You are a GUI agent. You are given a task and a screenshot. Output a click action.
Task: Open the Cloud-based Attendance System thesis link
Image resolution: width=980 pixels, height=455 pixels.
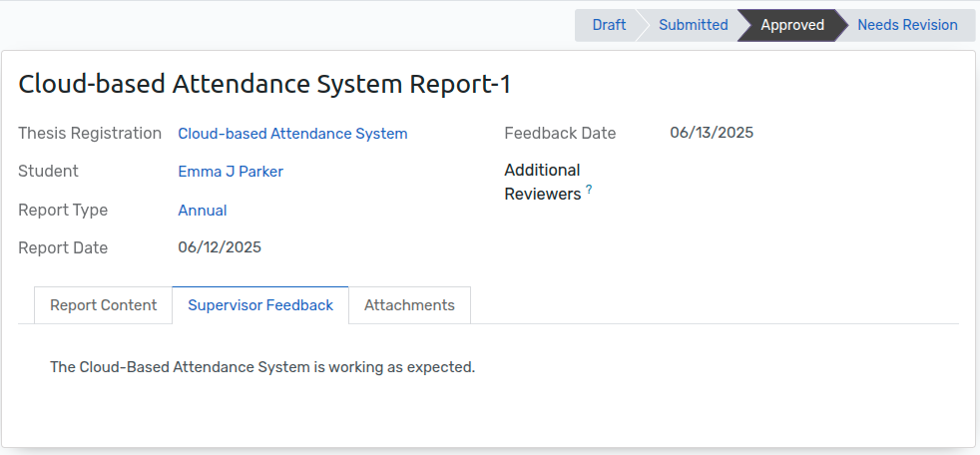click(x=292, y=134)
